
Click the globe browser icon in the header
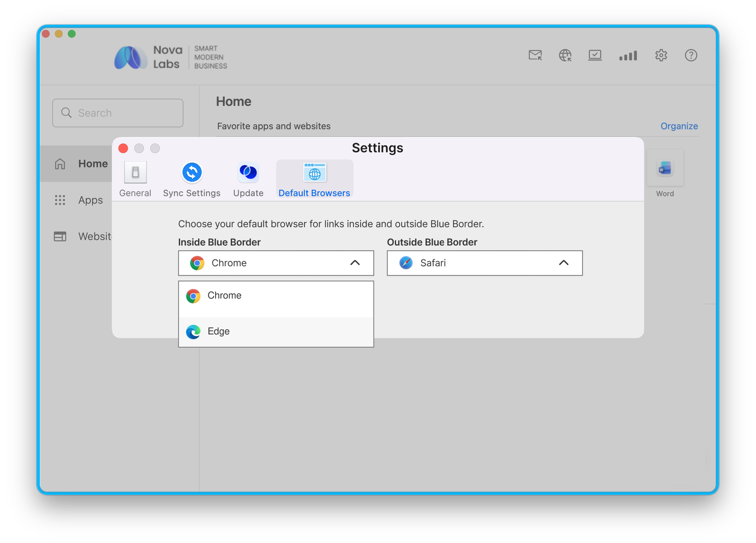(565, 55)
